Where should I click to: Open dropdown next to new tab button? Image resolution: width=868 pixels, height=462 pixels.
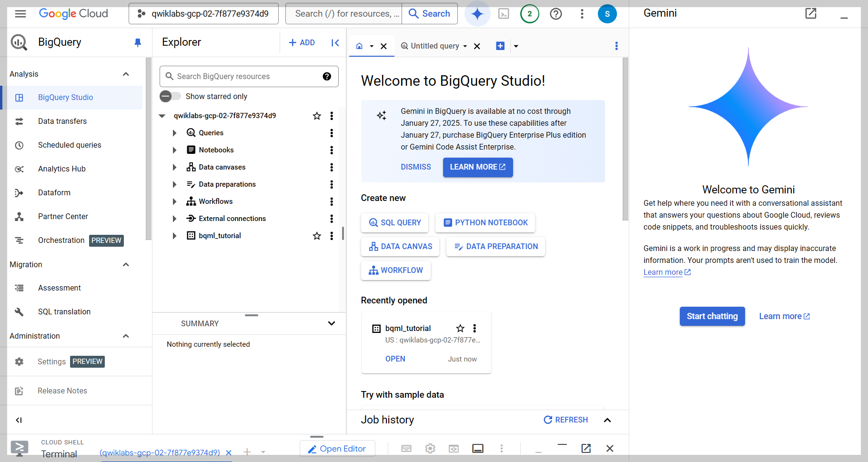(516, 46)
